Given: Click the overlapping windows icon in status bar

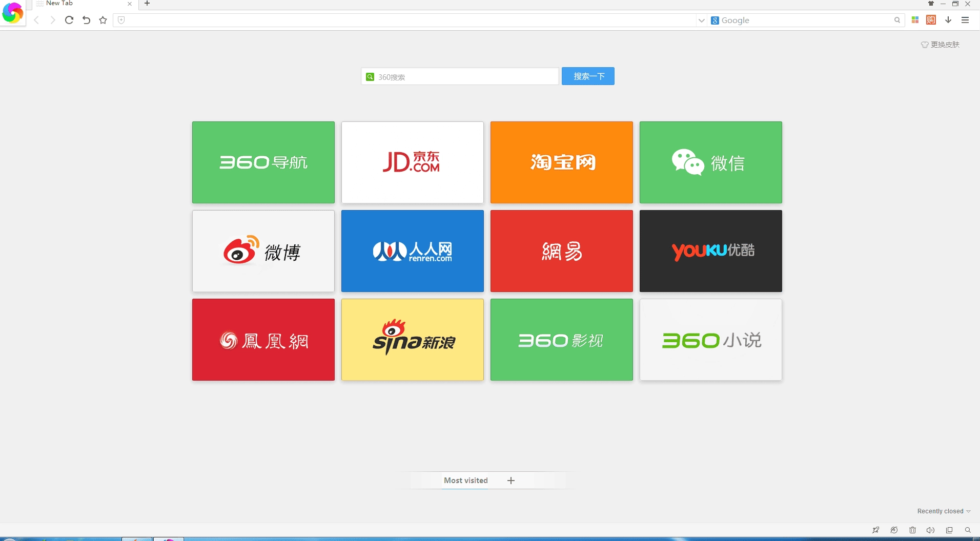Looking at the screenshot, I should [949, 530].
